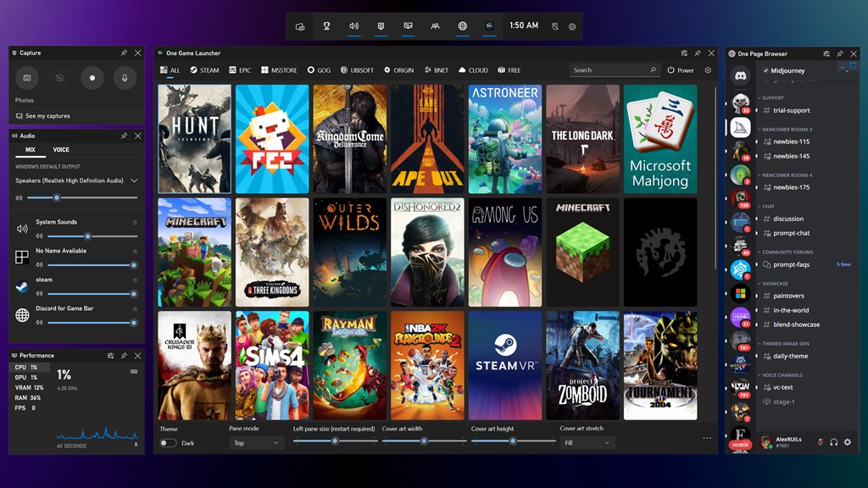Select the Midjourney sailboat server icon
868x488 pixels.
click(x=740, y=127)
